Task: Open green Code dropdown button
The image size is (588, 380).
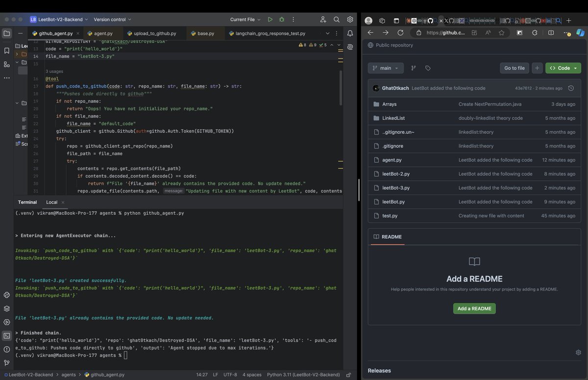Action: point(563,68)
